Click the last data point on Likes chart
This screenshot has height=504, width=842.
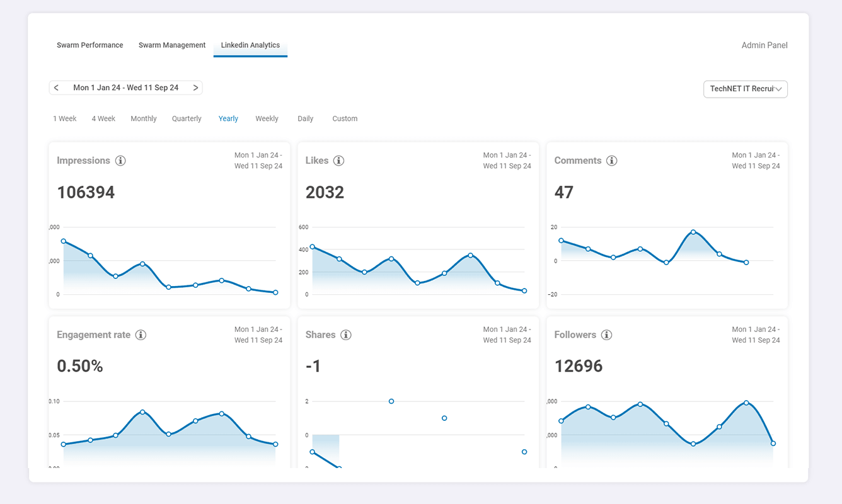pos(524,291)
